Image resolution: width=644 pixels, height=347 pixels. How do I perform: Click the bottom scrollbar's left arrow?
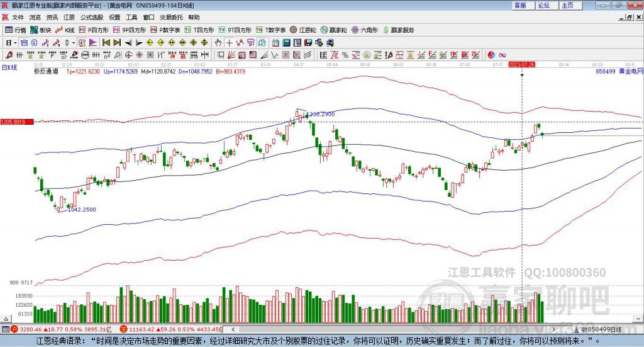click(x=233, y=329)
